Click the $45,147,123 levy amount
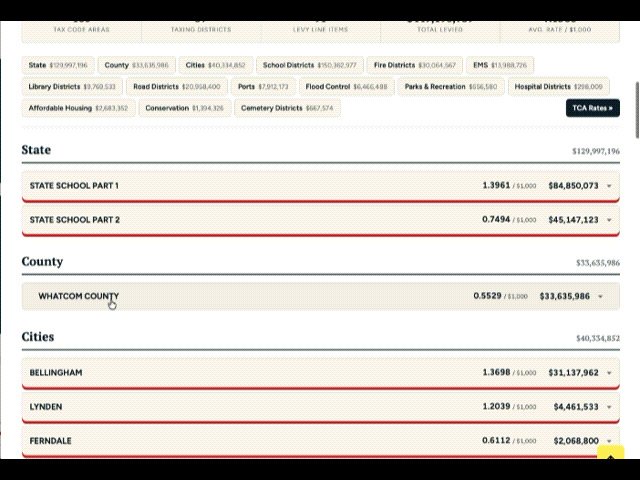 [573, 220]
